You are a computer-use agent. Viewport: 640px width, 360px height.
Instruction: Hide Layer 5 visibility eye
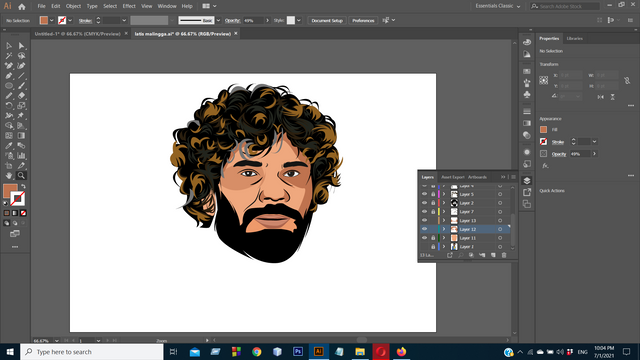424,194
